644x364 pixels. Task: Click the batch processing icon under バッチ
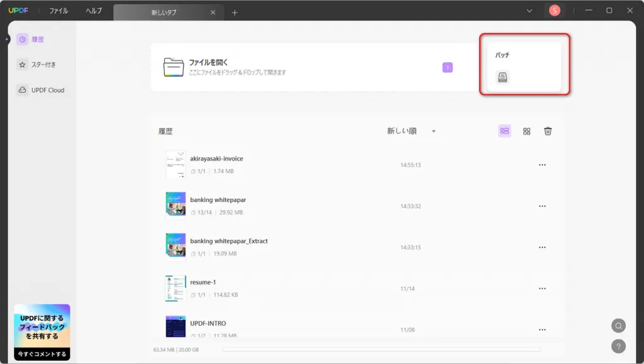click(502, 77)
